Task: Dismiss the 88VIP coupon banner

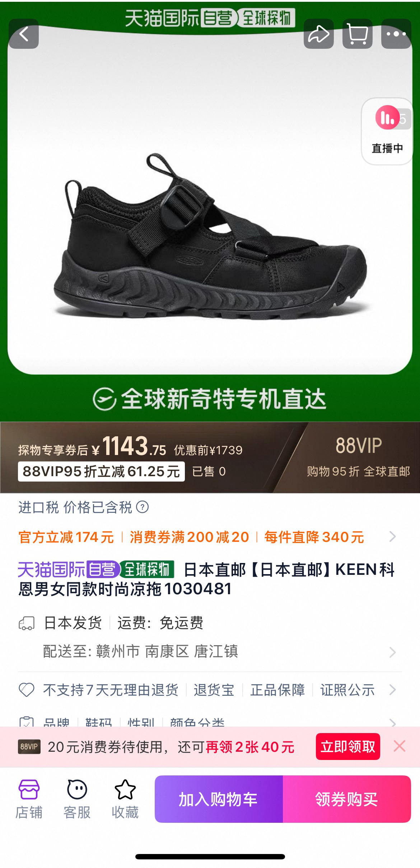Action: click(x=400, y=746)
